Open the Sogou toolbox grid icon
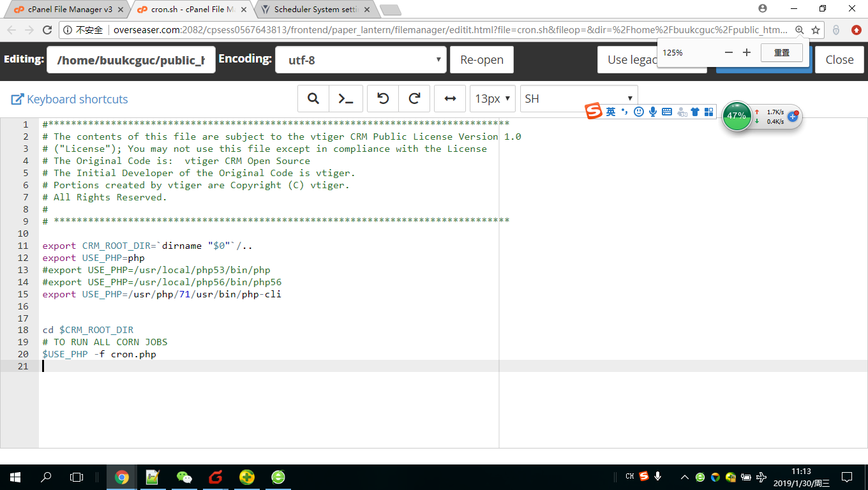Viewport: 868px width, 490px height. click(708, 112)
